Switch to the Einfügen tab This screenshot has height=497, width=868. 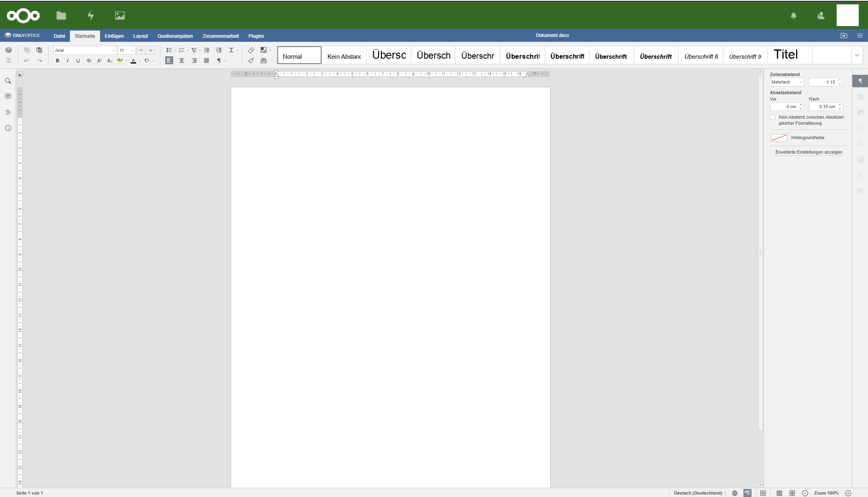(114, 36)
